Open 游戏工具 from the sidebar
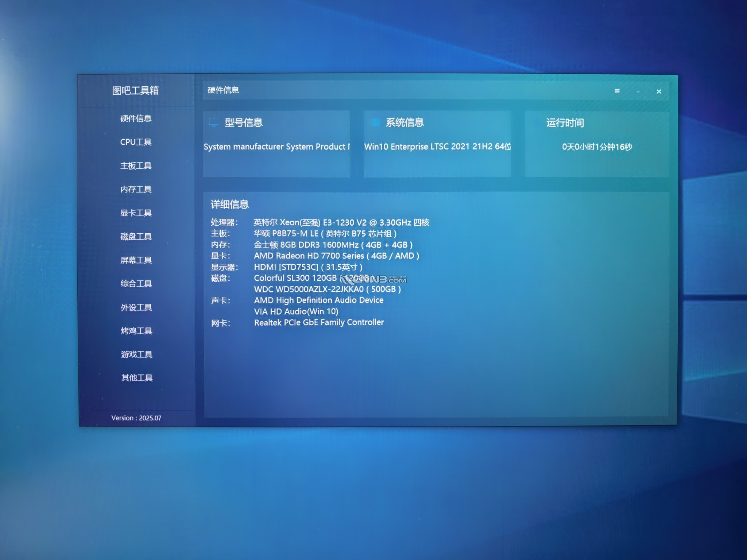Viewport: 747px width, 560px height. click(136, 354)
